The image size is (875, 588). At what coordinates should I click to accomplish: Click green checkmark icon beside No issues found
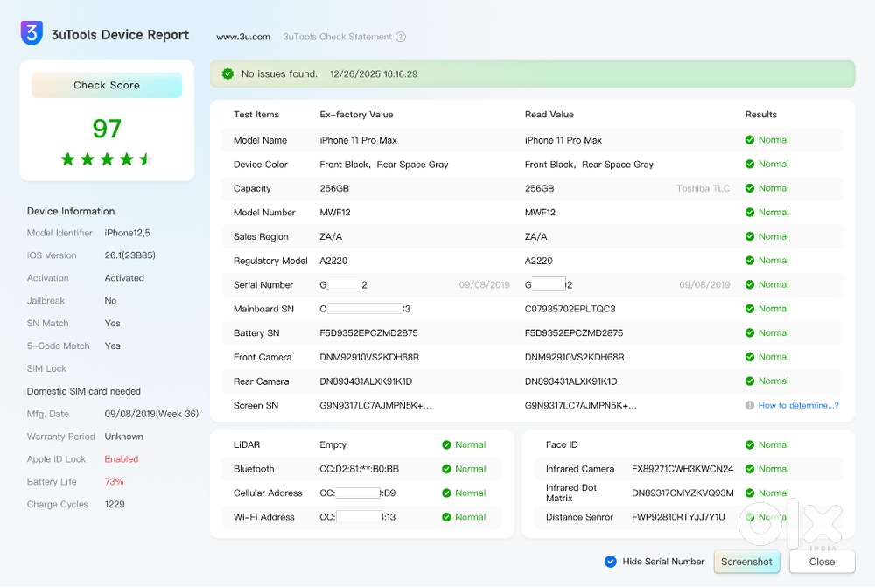click(x=227, y=74)
